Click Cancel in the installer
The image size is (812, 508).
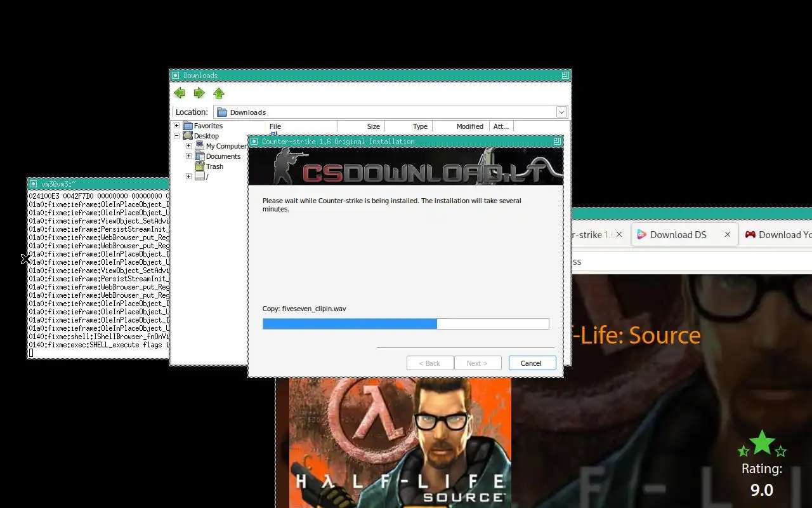pyautogui.click(x=532, y=363)
